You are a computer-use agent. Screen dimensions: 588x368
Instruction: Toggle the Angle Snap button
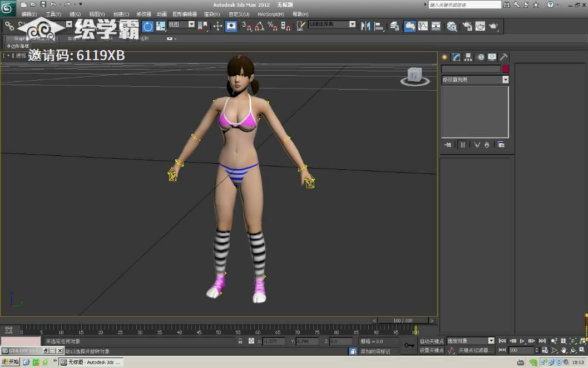(259, 26)
